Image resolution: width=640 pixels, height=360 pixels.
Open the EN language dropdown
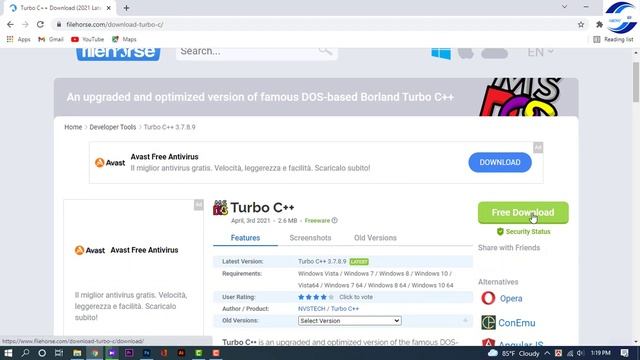(x=540, y=52)
